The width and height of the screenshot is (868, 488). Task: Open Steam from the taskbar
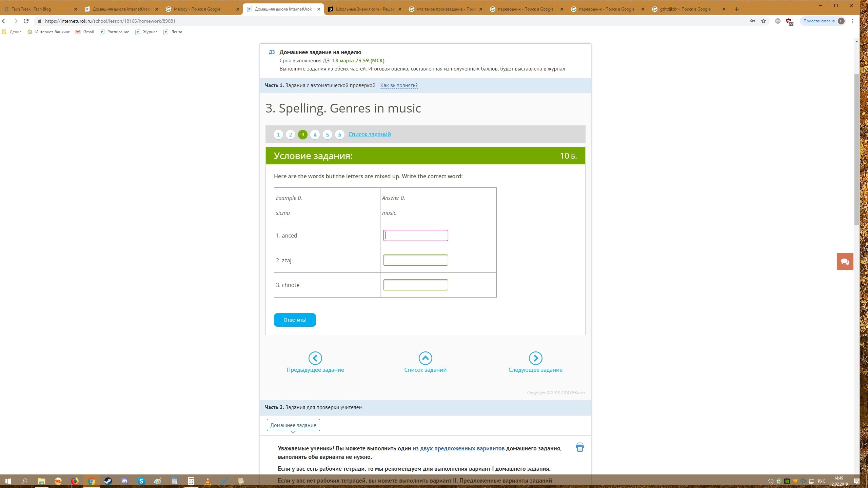[108, 481]
